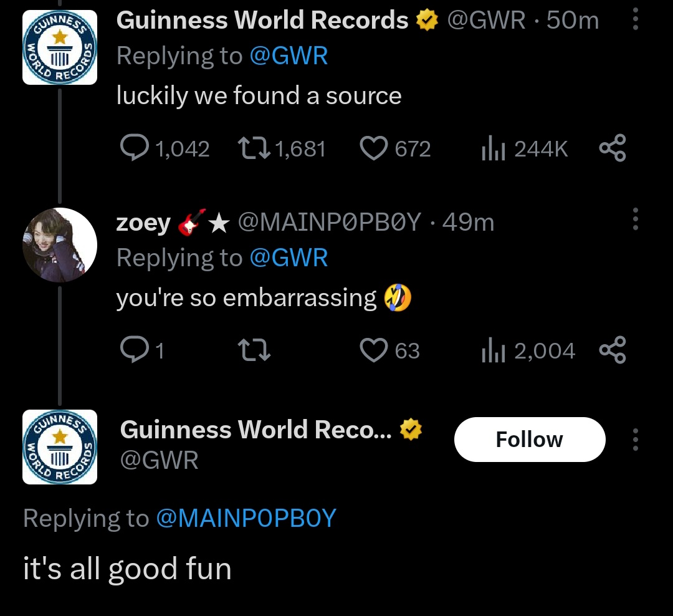
Task: Open more options for the 50m GWR tweet
Action: 635,20
